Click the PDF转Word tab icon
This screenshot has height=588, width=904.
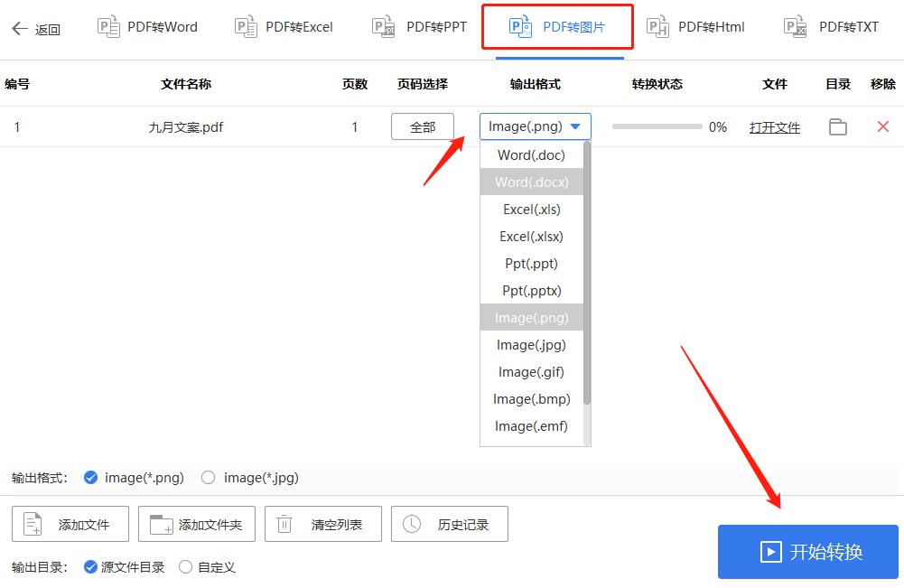(x=108, y=27)
